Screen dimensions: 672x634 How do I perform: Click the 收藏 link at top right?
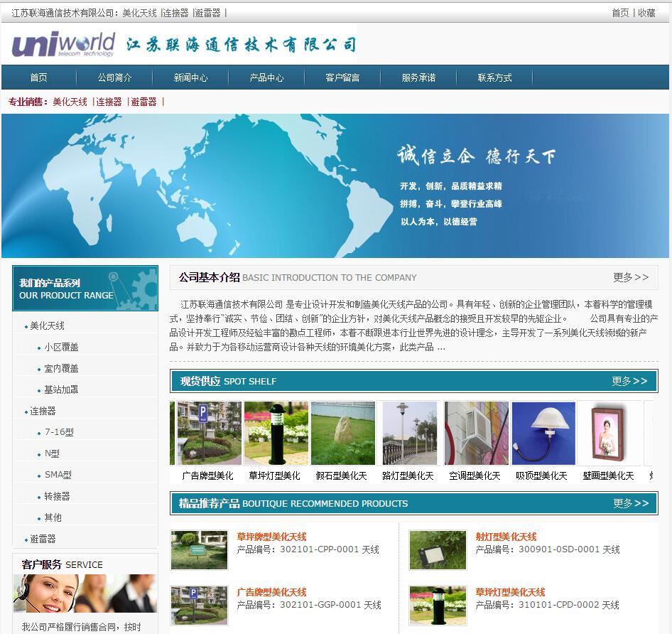pyautogui.click(x=646, y=13)
